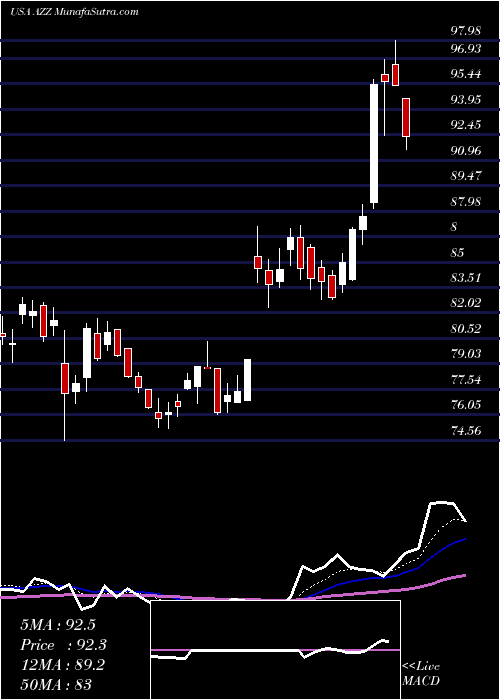500x700 pixels.
Task: Select the 83.51 price axis label
Action: 466,278
